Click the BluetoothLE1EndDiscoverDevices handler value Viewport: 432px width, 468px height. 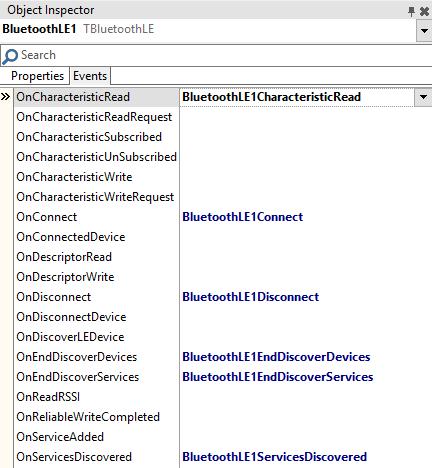(x=276, y=357)
